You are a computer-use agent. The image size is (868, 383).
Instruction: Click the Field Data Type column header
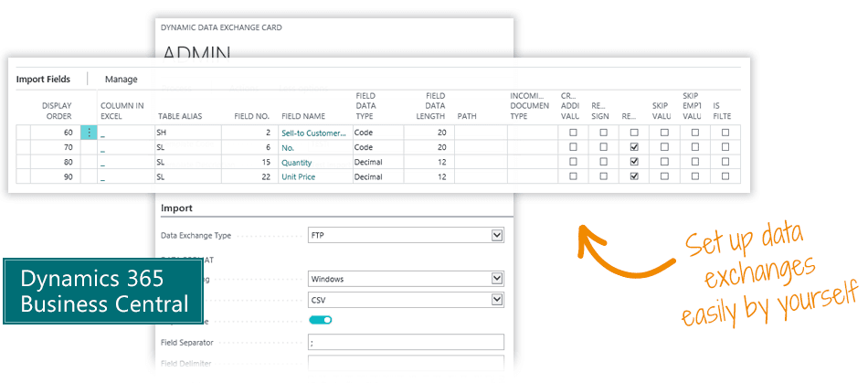[x=365, y=106]
